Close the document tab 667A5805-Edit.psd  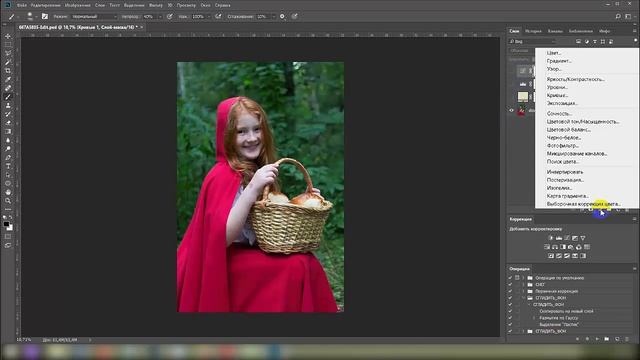142,27
